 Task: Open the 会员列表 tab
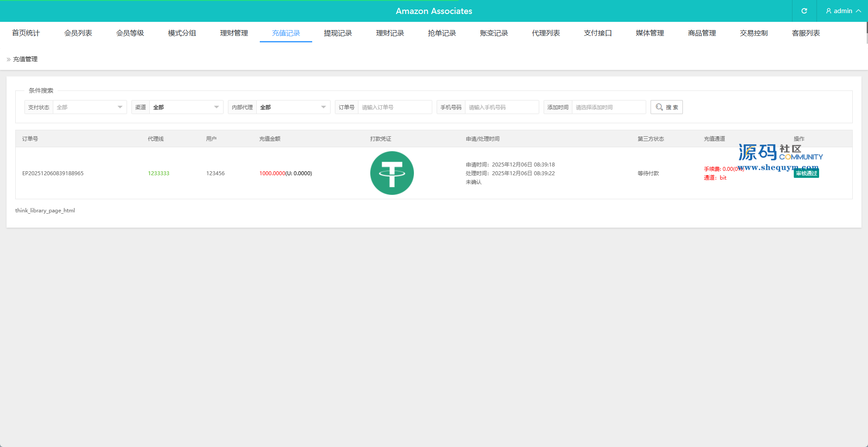coord(78,33)
